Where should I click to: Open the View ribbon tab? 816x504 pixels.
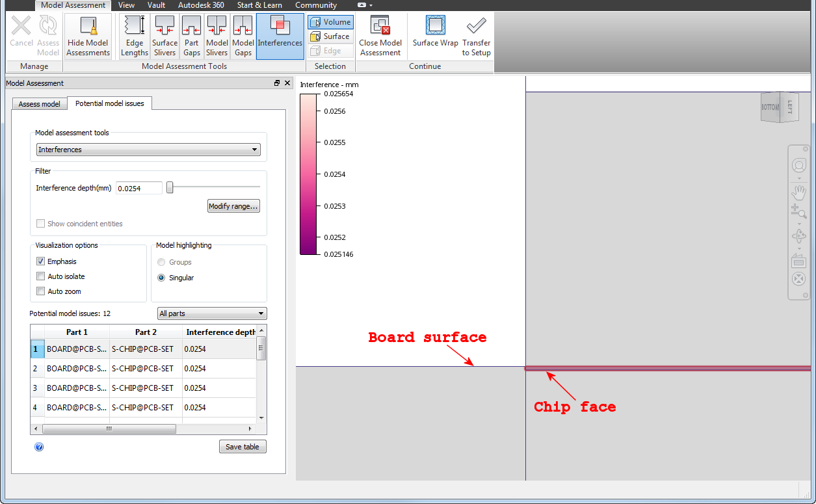127,5
